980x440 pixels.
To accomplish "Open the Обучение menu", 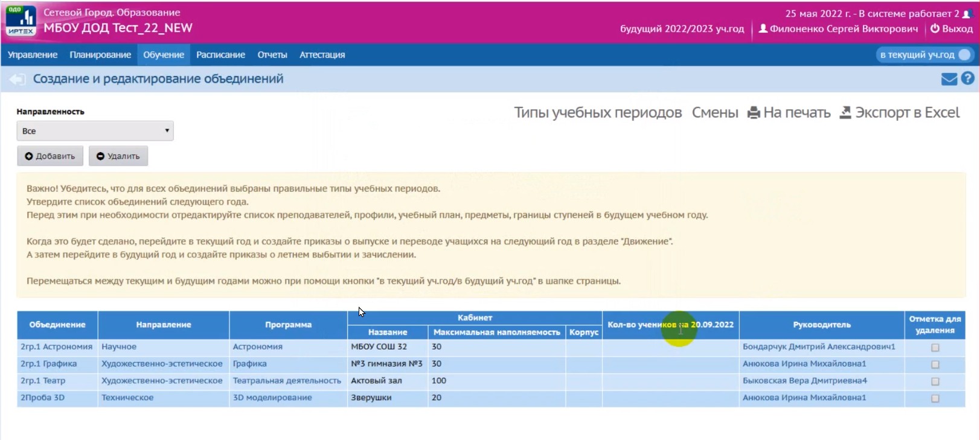I will 164,55.
